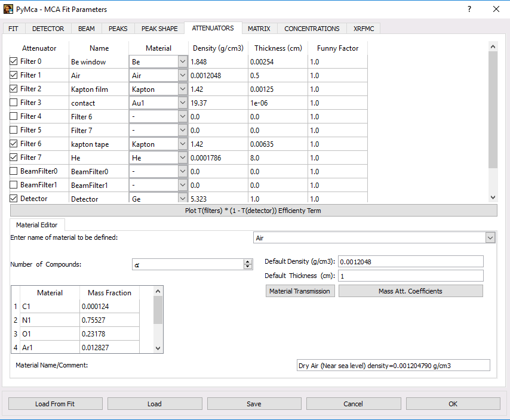The image size is (510, 420).
Task: Click the Number of Compounds input field
Action: tap(188, 264)
